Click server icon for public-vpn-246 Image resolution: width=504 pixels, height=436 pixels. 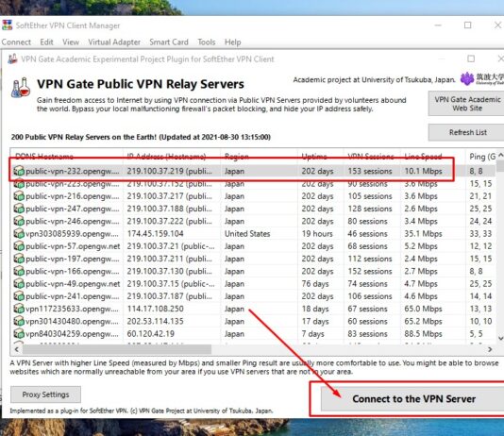point(19,221)
